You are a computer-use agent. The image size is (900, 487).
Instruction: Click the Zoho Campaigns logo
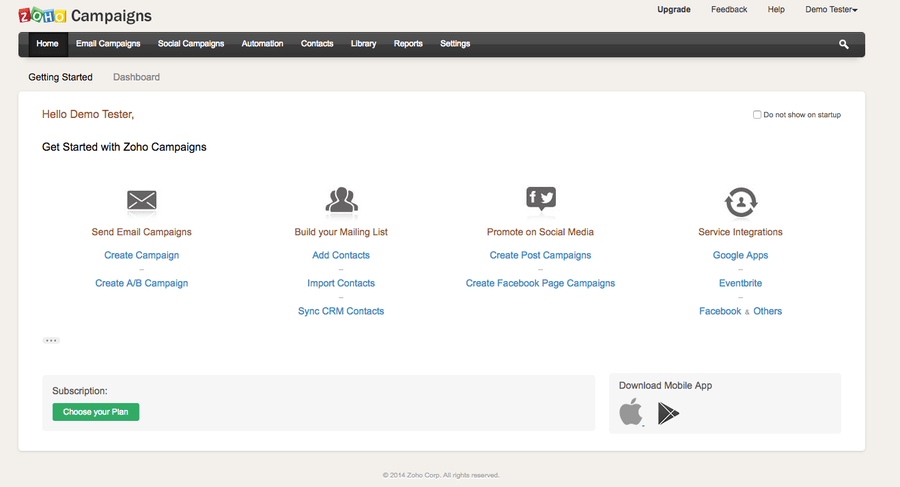(x=85, y=16)
